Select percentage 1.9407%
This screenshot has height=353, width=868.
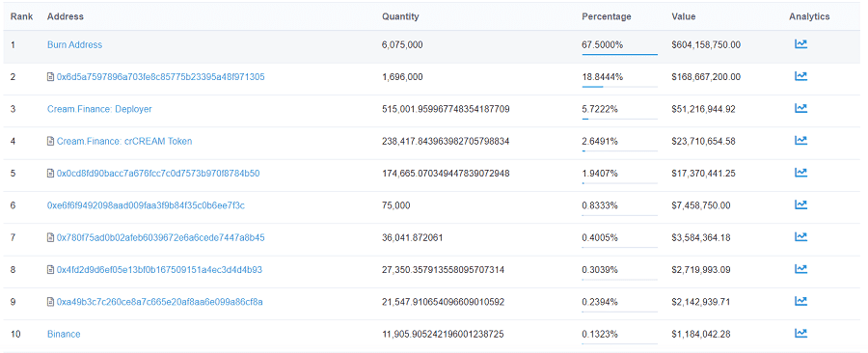[x=600, y=174]
